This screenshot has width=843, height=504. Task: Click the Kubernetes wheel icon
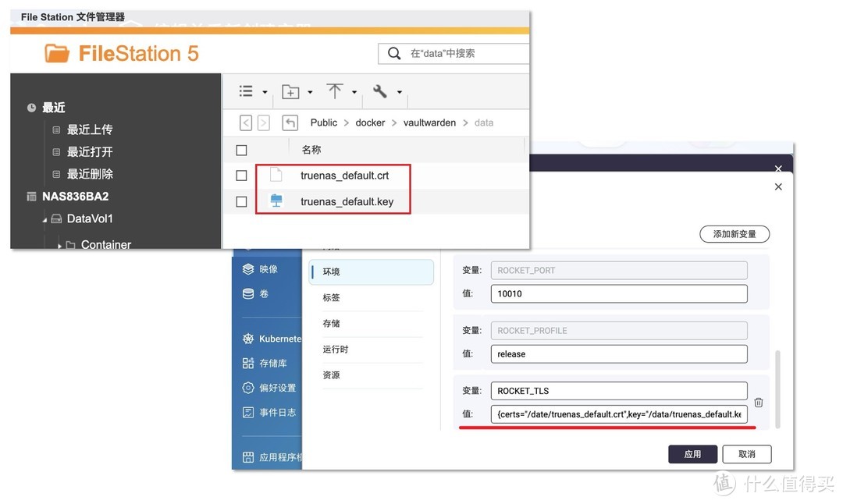pos(248,339)
